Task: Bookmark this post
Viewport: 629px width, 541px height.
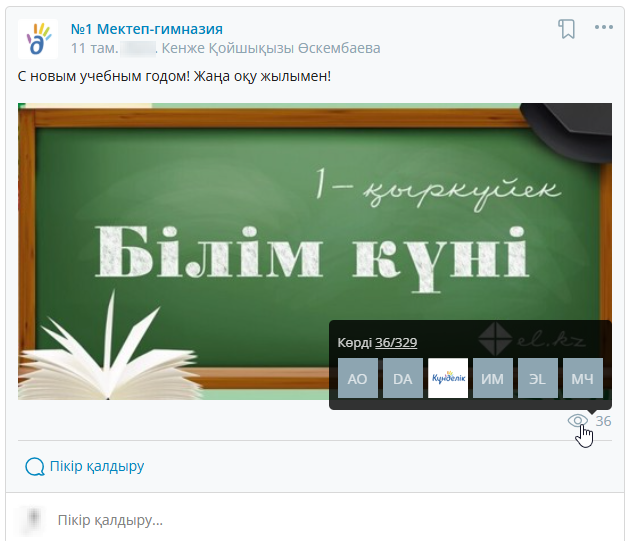Action: (x=567, y=29)
